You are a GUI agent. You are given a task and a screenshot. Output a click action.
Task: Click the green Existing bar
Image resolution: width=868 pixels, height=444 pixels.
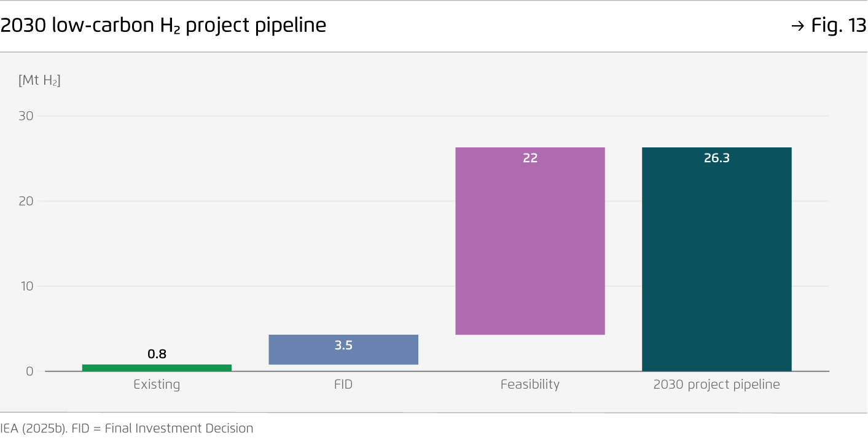pos(157,368)
